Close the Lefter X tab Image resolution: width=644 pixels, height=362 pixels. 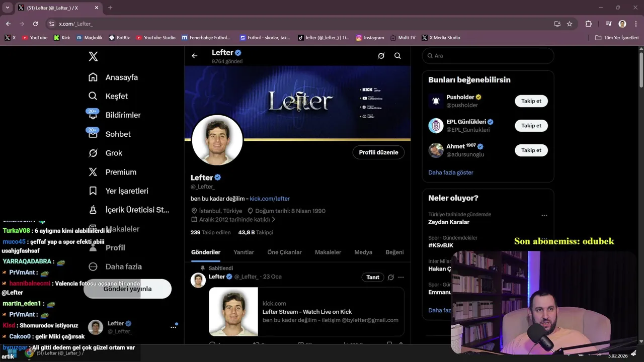tap(96, 8)
